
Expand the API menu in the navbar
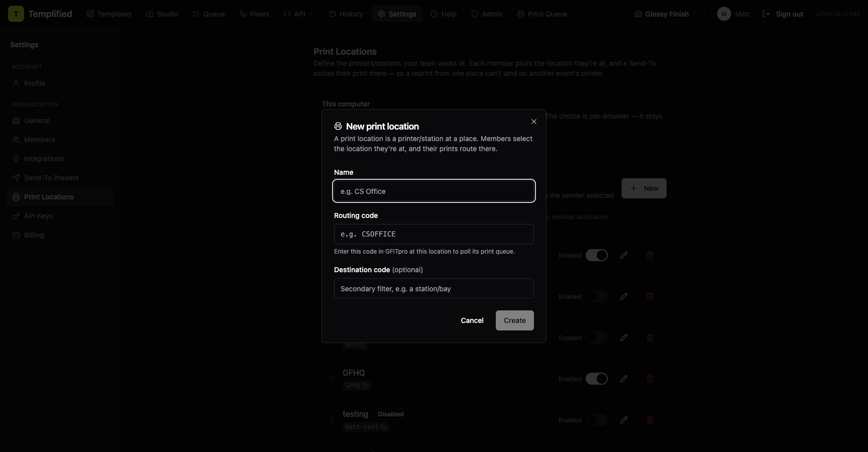pyautogui.click(x=298, y=14)
